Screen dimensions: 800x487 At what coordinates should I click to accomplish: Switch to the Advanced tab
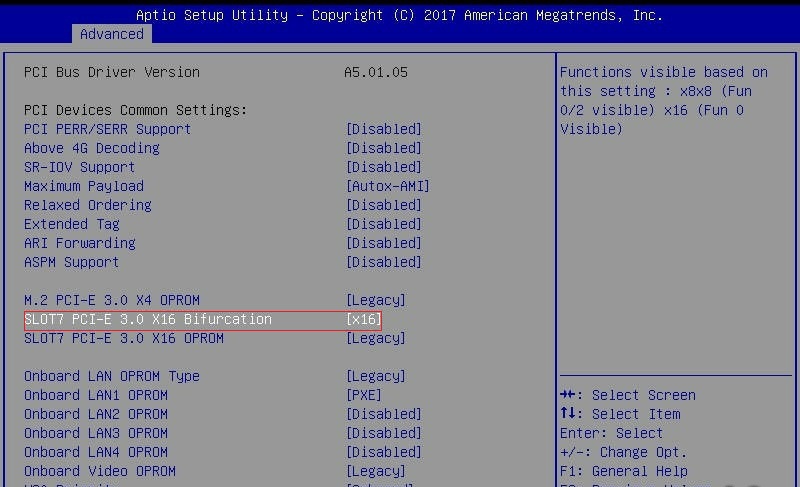coord(111,34)
